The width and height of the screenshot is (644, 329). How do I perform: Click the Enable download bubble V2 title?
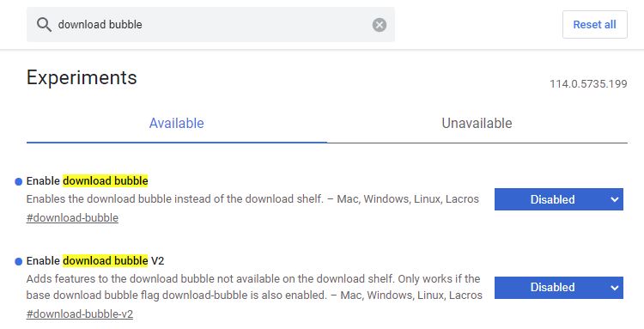[95, 261]
